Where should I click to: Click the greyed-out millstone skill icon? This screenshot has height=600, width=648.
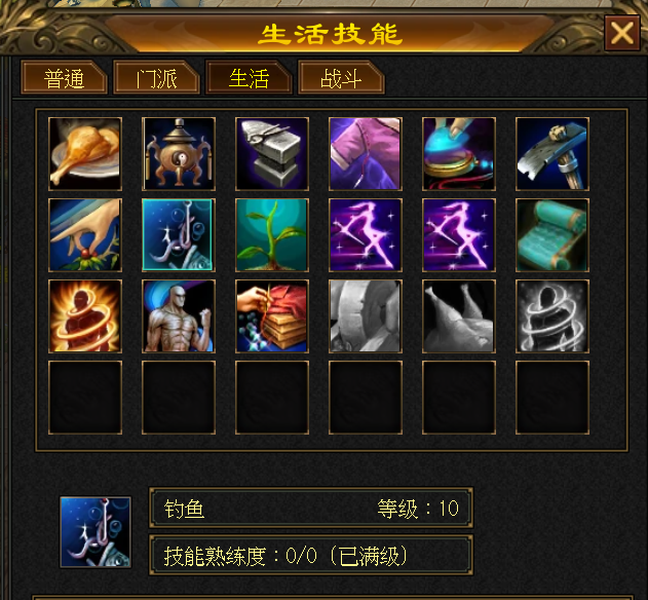point(365,316)
